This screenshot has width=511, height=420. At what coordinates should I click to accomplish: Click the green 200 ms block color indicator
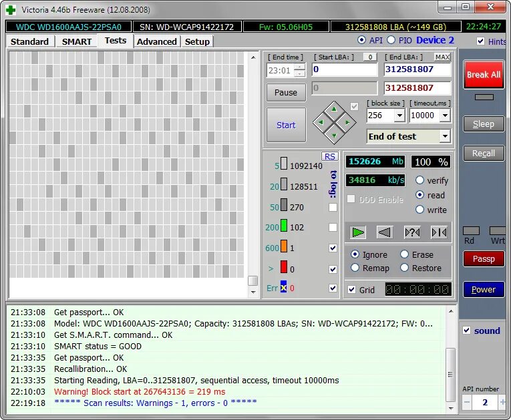(284, 226)
